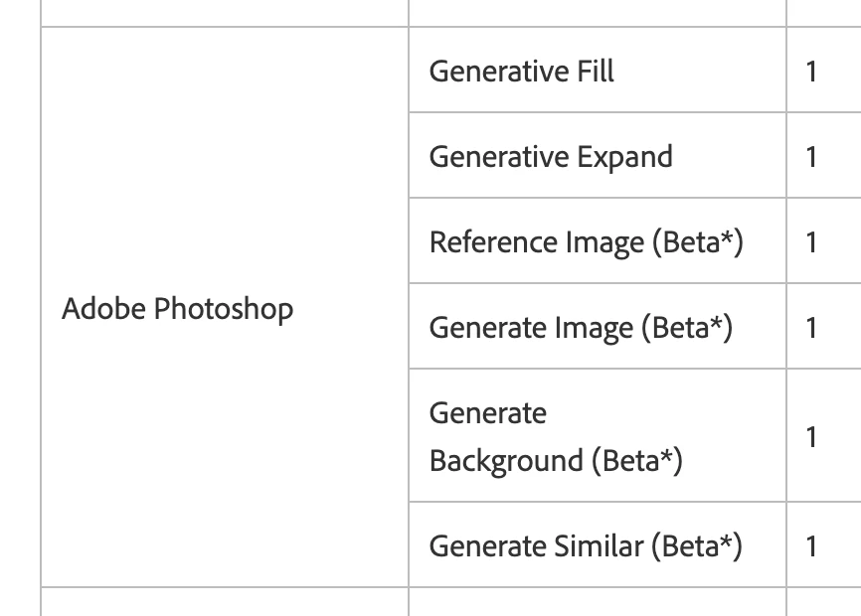
Task: Select the Generative Fill table entry
Action: (521, 72)
